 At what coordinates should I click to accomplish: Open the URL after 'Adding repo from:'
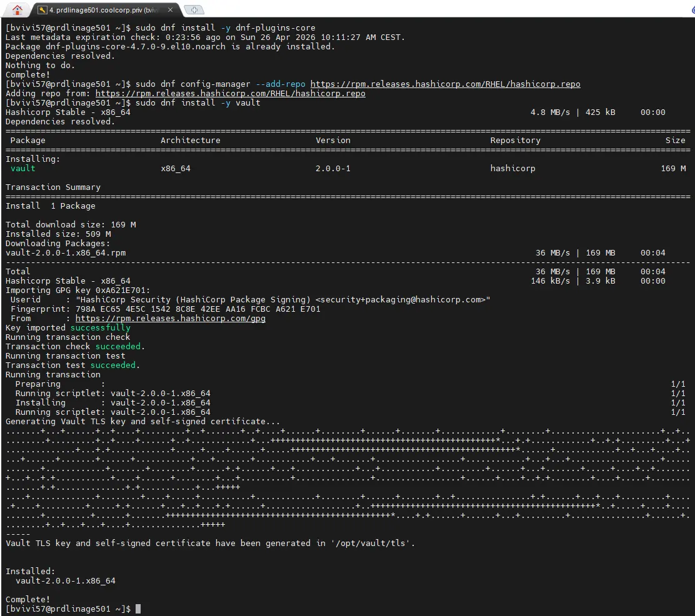click(x=231, y=94)
